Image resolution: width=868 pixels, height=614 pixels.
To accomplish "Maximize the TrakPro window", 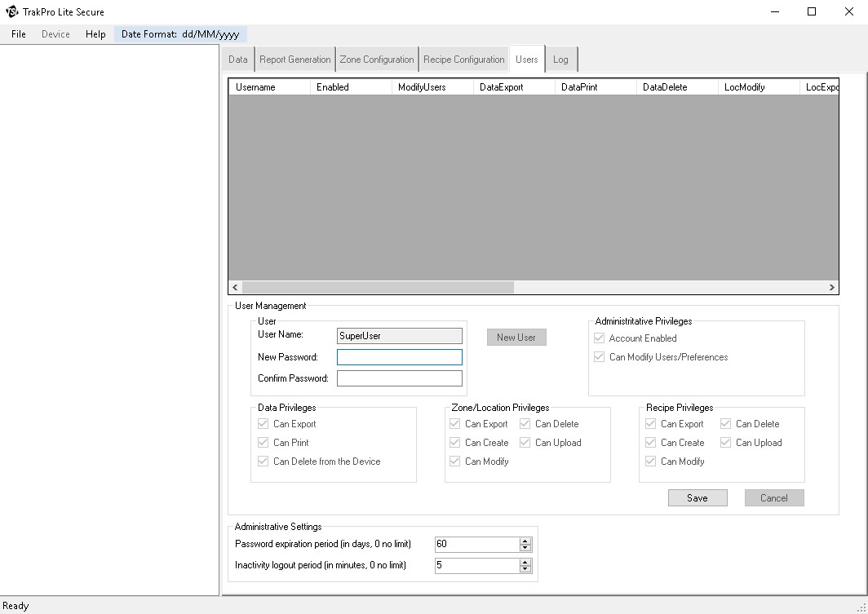I will (812, 11).
